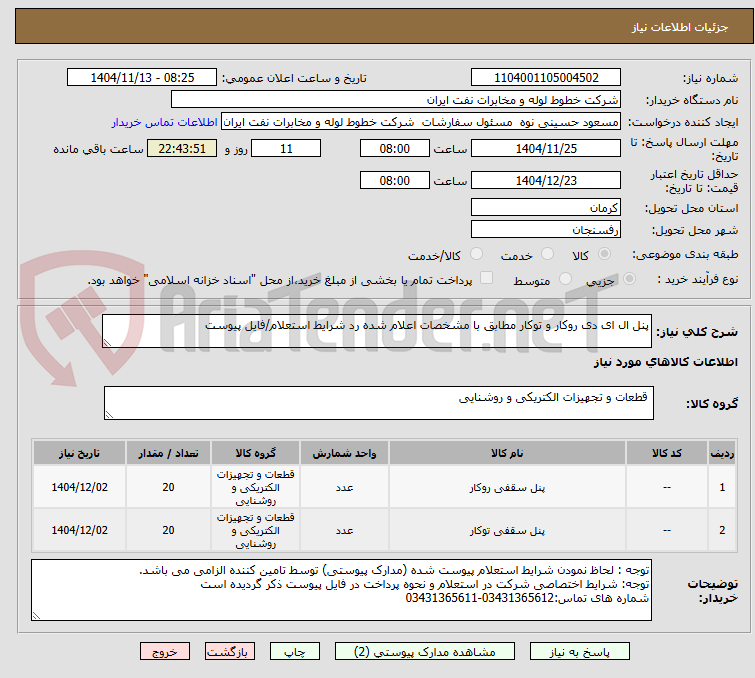
Task: Open the buyer contact info link
Action: [165, 122]
